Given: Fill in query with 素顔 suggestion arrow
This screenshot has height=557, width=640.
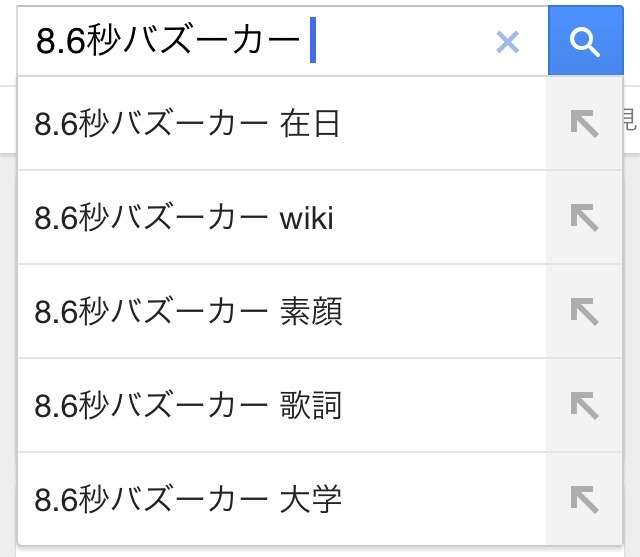Looking at the screenshot, I should click(584, 311).
